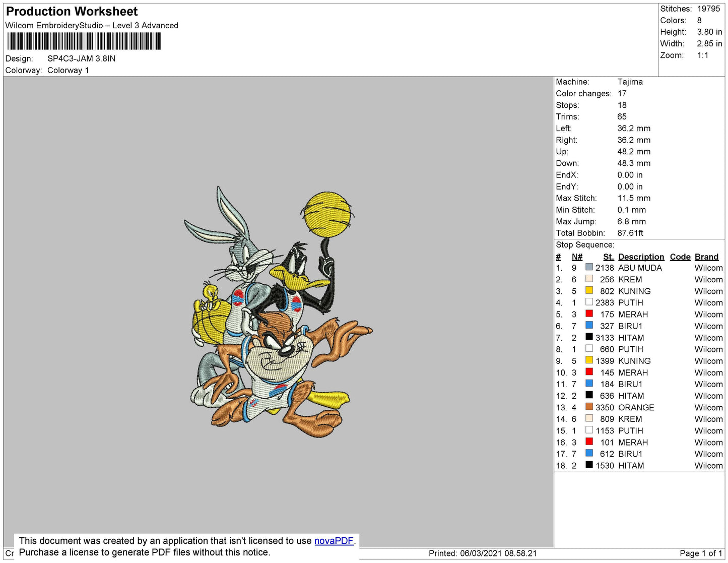Click the Max Stitch value '11.5 mm'
The image size is (728, 563).
tap(634, 198)
